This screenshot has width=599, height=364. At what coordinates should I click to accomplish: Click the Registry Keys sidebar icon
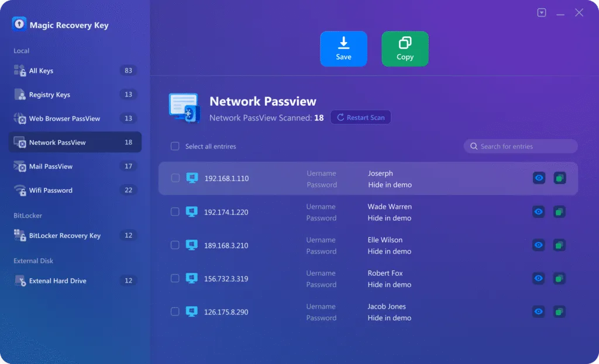click(19, 94)
